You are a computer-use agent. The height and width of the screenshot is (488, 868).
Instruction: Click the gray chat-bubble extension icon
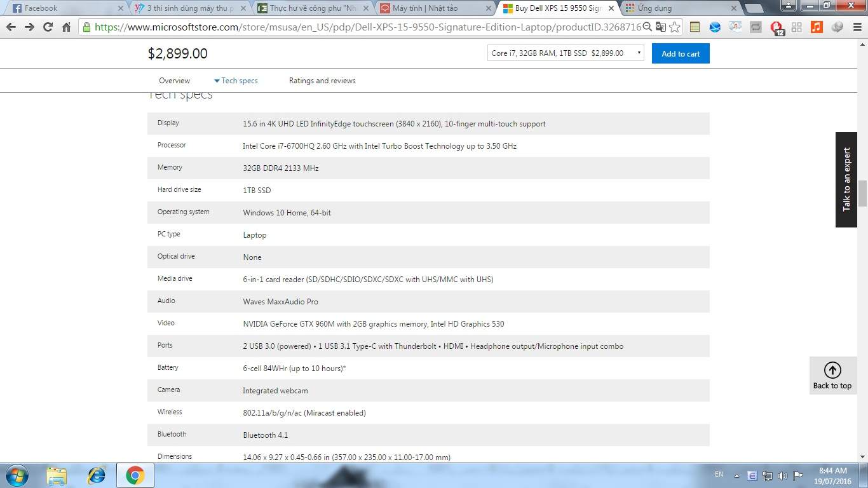pyautogui.click(x=837, y=27)
